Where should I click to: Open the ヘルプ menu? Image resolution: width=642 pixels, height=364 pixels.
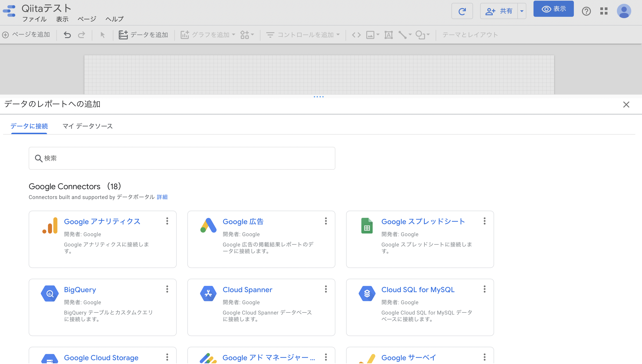coord(114,19)
